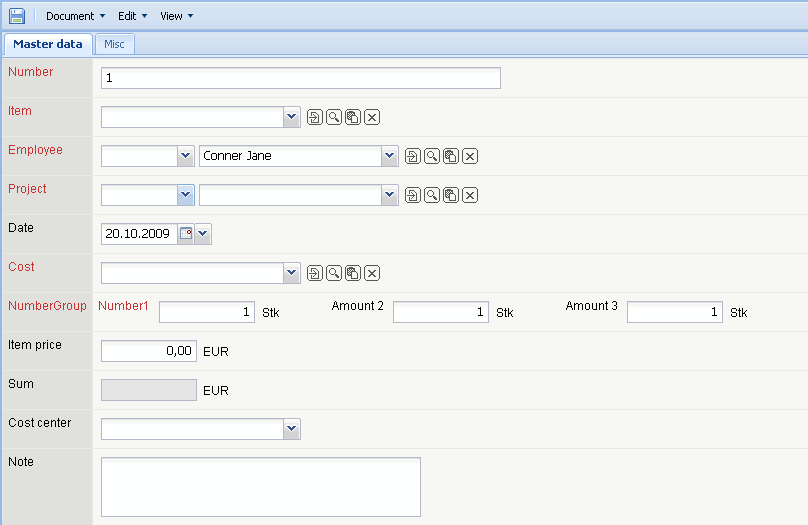Clear the Project field with X icon
The width and height of the screenshot is (808, 525).
[470, 195]
